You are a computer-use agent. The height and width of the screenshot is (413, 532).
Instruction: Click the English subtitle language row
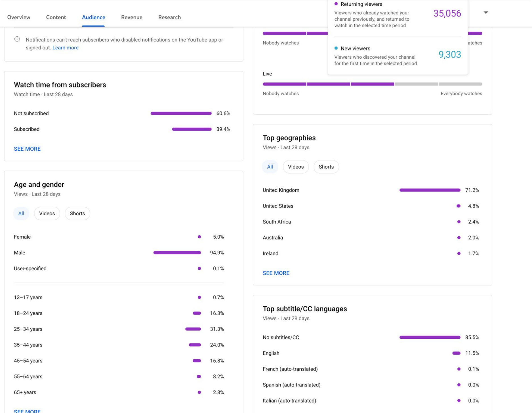(x=371, y=353)
